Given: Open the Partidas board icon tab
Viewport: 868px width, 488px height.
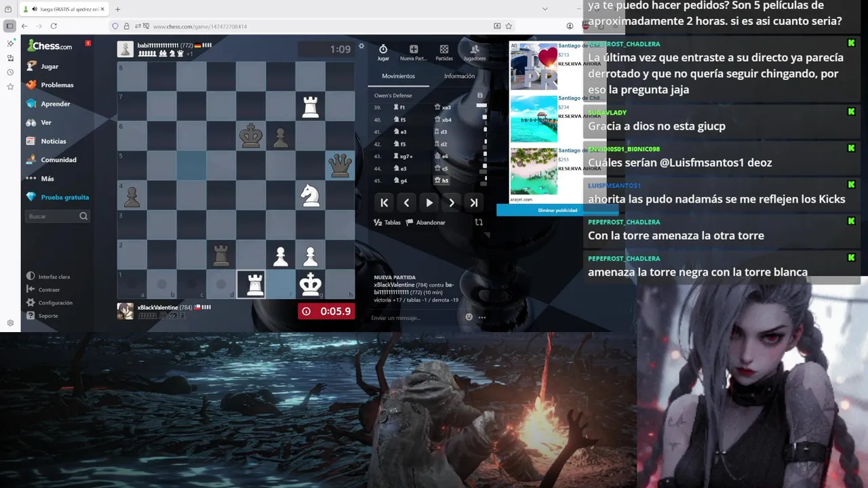Looking at the screenshot, I should 444,52.
